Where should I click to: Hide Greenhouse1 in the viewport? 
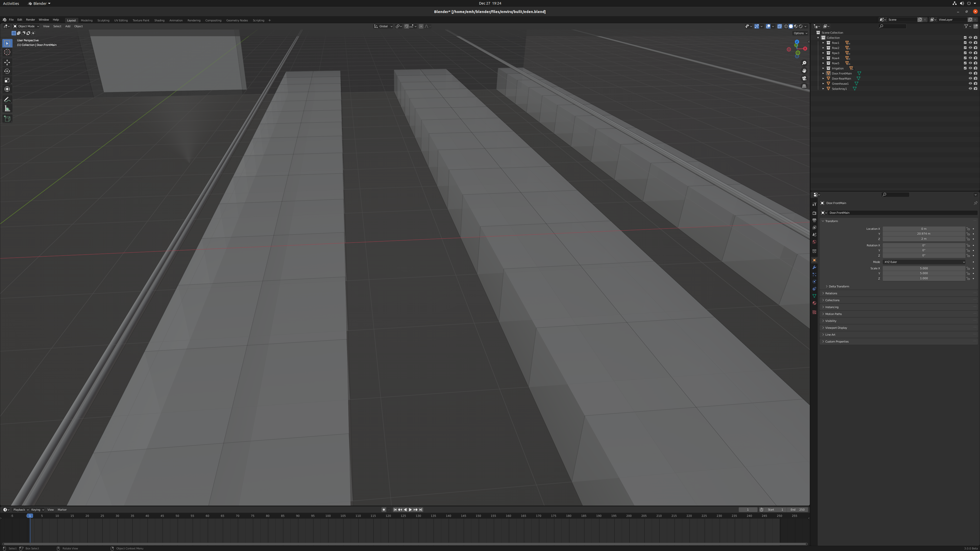(970, 84)
